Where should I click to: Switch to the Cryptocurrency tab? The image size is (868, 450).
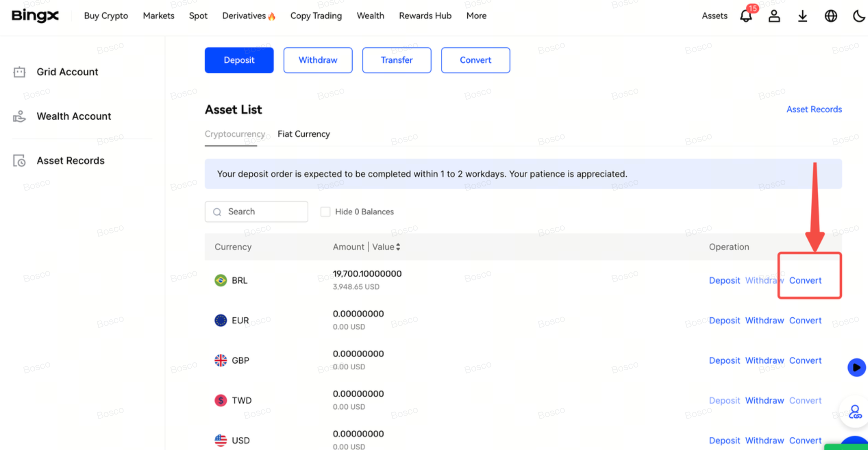click(x=235, y=134)
